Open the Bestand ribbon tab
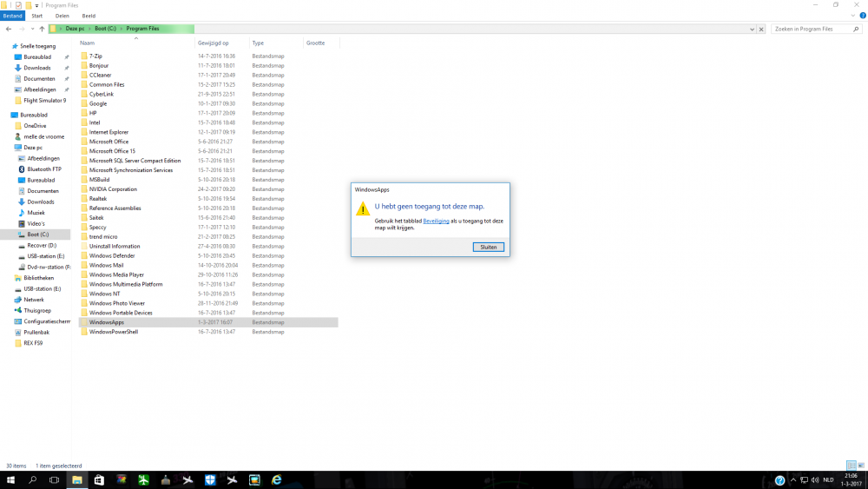Viewport: 868px width, 489px height. click(12, 16)
